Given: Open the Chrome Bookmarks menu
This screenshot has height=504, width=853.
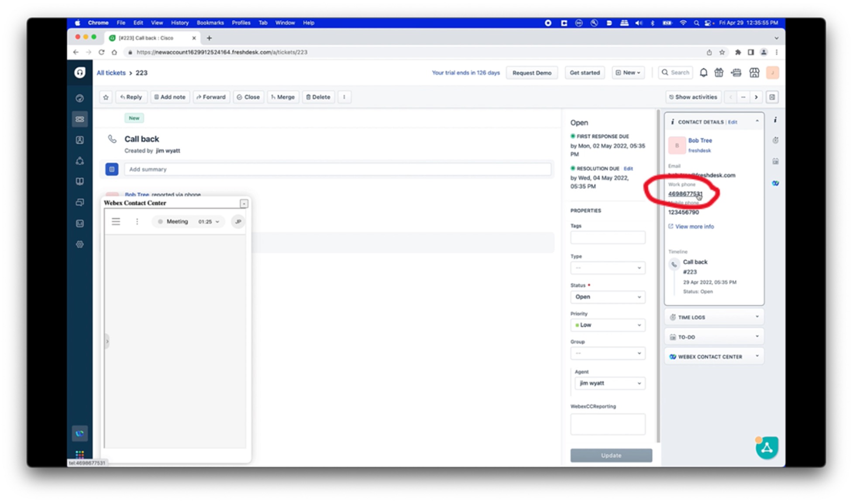Looking at the screenshot, I should [x=210, y=23].
